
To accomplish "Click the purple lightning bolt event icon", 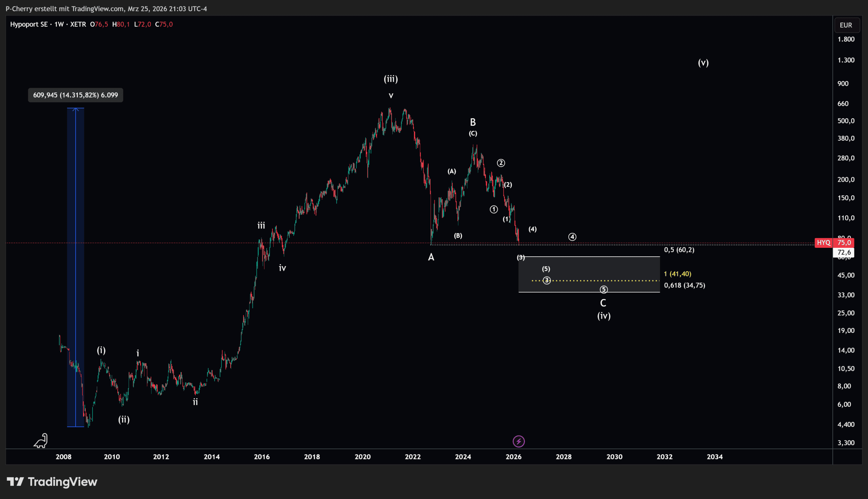I will (518, 441).
